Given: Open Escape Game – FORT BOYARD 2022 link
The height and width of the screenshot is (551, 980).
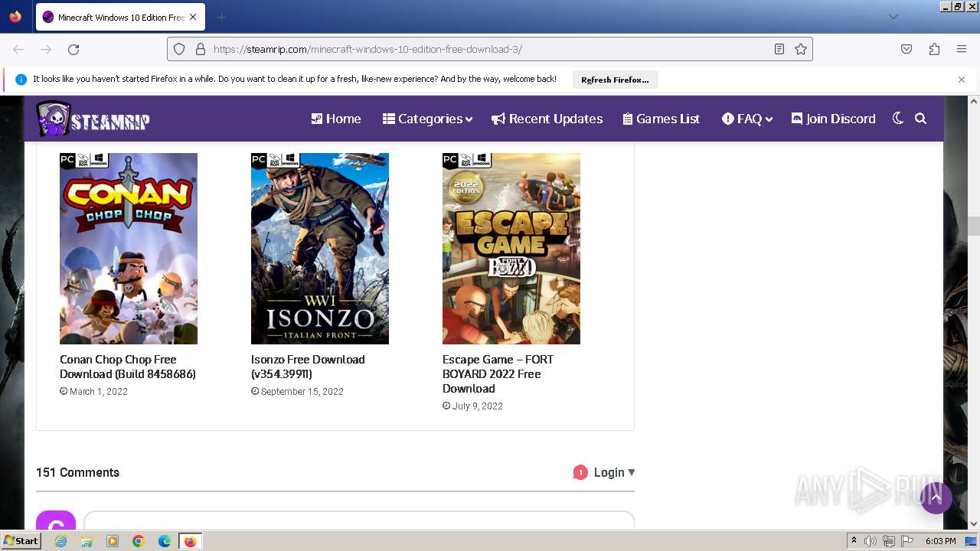Looking at the screenshot, I should click(x=498, y=373).
